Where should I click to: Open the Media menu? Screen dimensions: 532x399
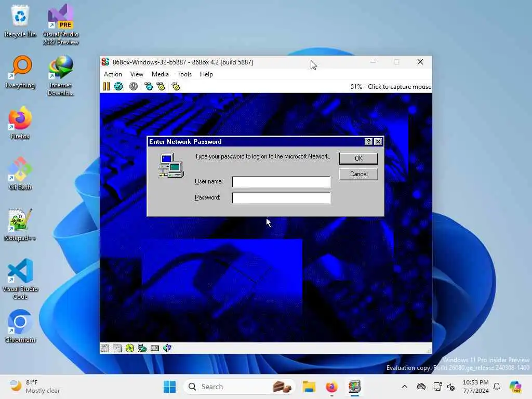tap(160, 74)
